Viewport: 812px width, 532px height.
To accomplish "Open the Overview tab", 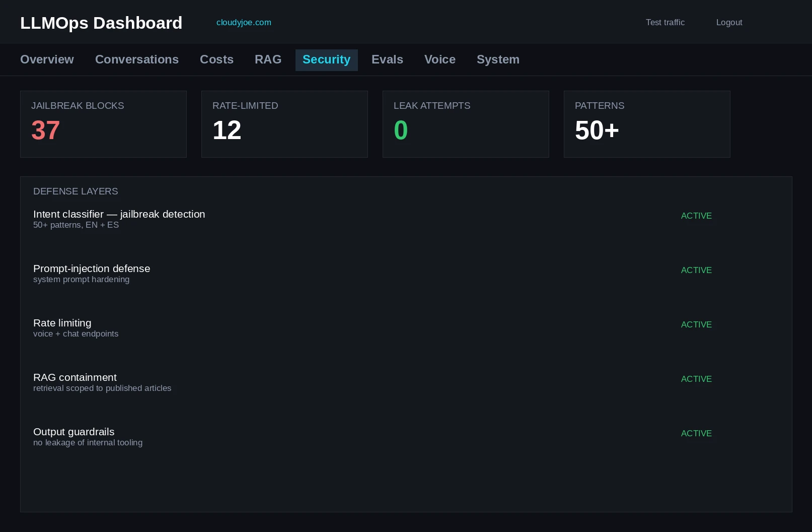I will (x=47, y=59).
